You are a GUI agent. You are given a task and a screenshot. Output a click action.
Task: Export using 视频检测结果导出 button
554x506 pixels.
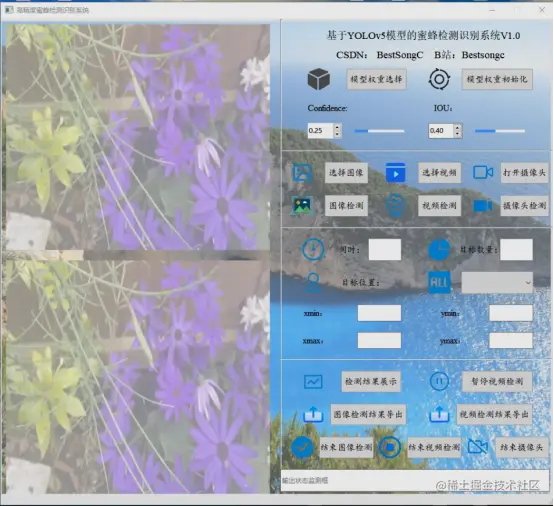pos(494,414)
